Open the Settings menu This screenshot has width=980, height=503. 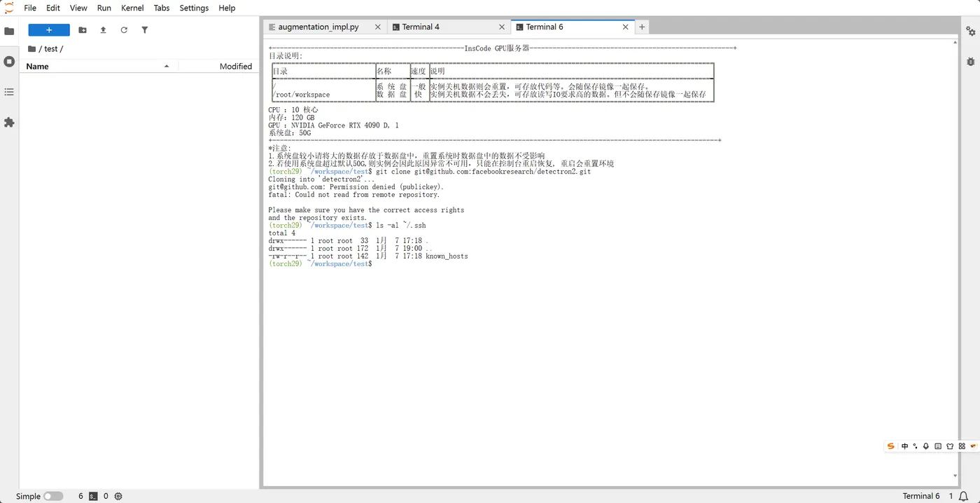194,8
